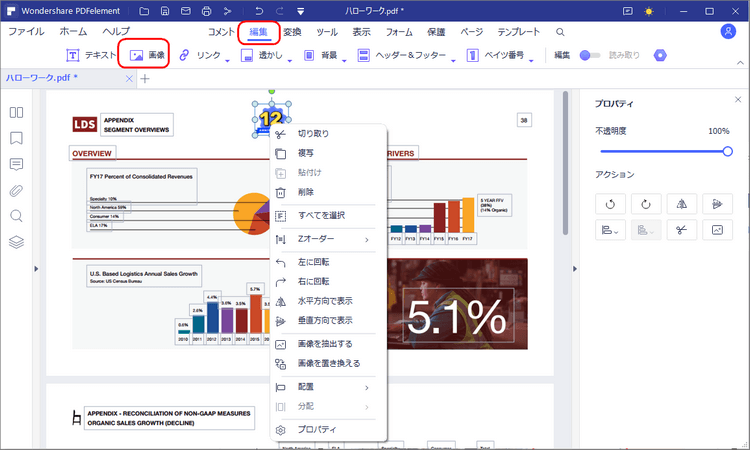Open the attachments paperclip panel
This screenshot has height=450, width=750.
click(16, 190)
